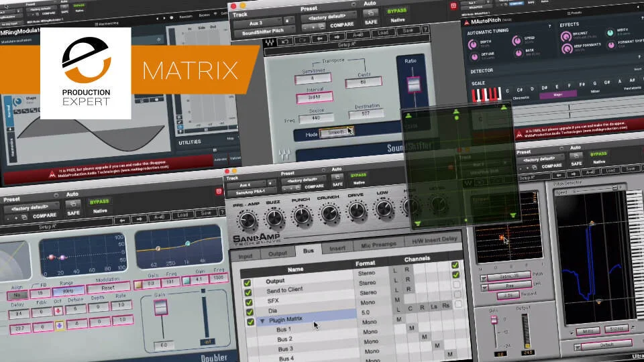Click the Waves logo in SoundShifter toolbar
Image resolution: width=644 pixels, height=362 pixels.
coord(270,42)
